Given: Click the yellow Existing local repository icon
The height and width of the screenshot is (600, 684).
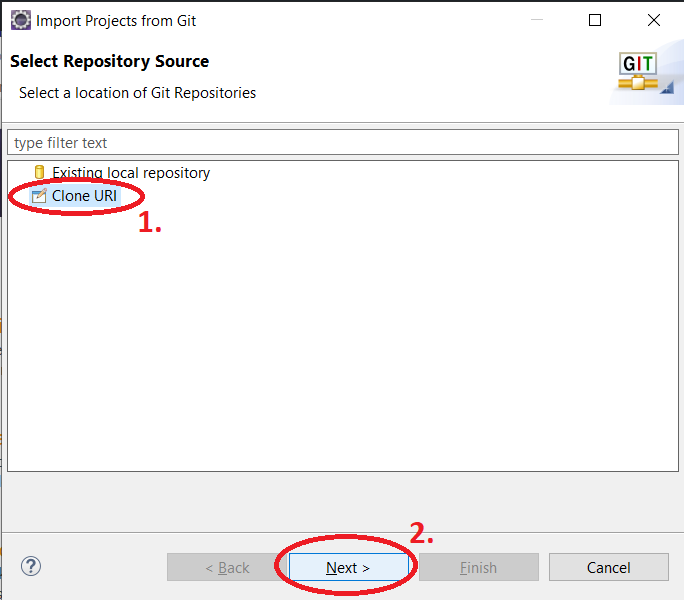Looking at the screenshot, I should tap(39, 173).
